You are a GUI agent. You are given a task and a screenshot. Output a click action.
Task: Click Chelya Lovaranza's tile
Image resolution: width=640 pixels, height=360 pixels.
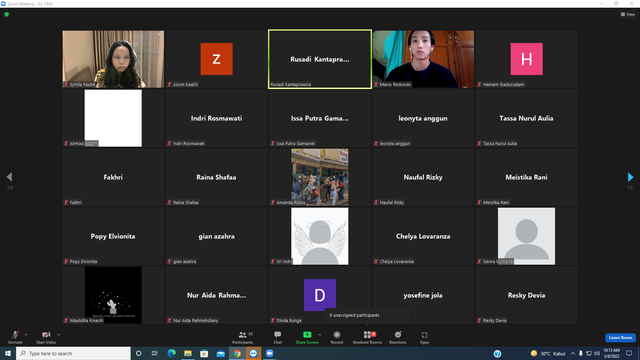click(x=423, y=236)
